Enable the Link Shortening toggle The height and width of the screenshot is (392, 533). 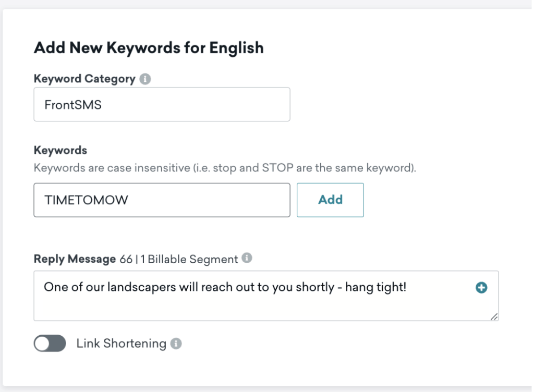50,344
